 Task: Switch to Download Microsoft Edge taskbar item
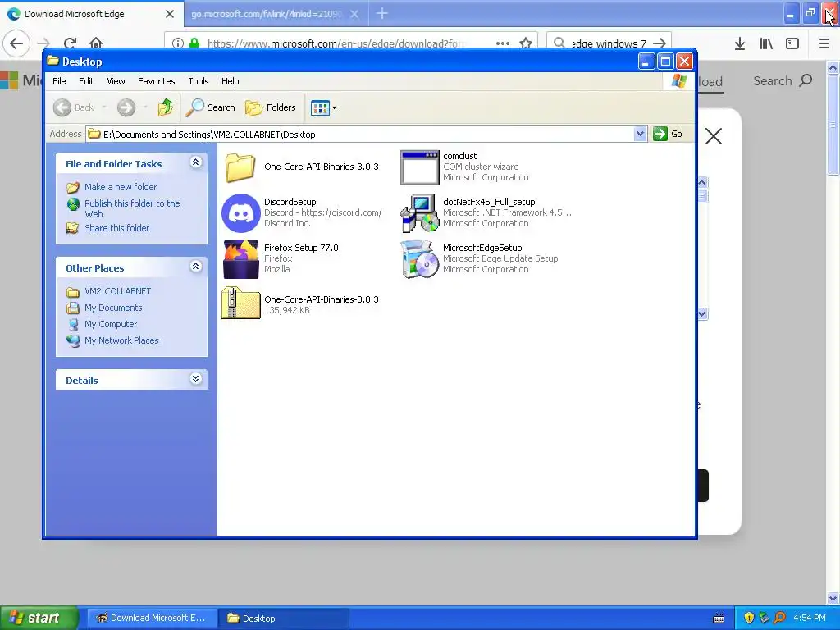(x=152, y=619)
